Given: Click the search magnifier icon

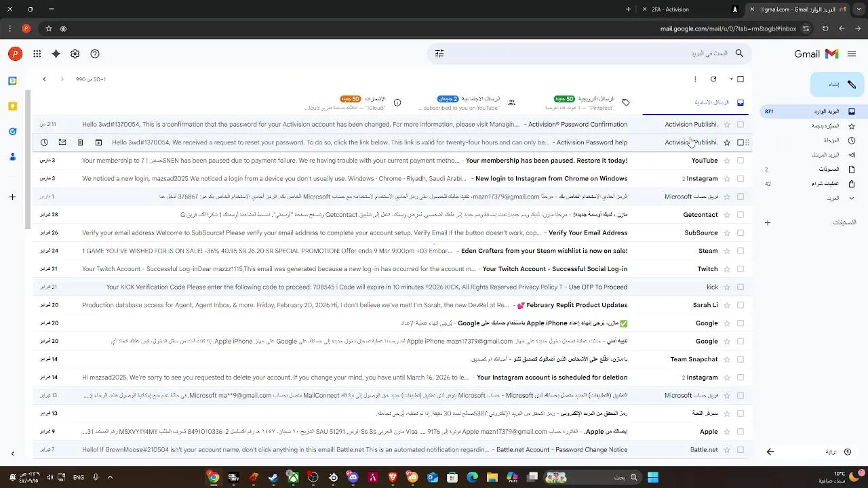Looking at the screenshot, I should (739, 54).
